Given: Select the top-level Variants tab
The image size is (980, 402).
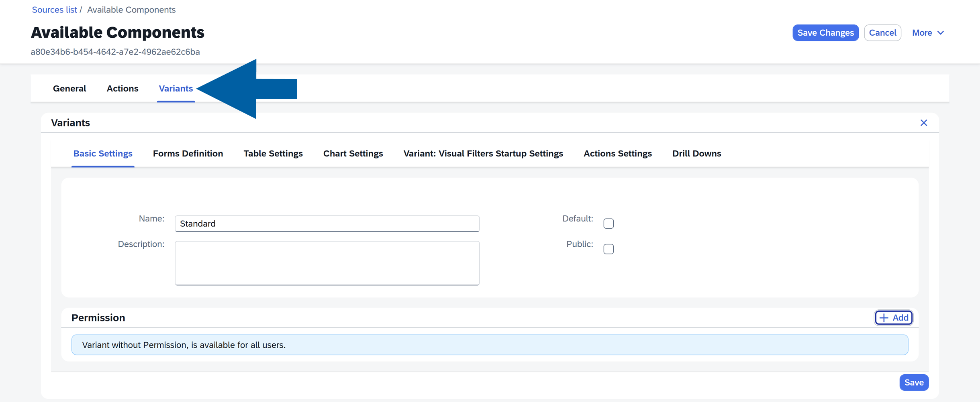Looking at the screenshot, I should point(176,89).
